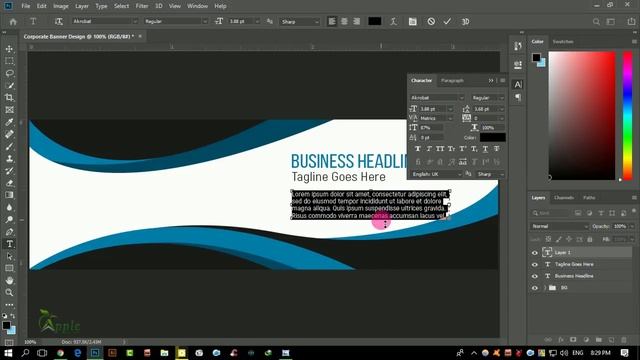
Task: Toggle Faux Italic in Character panel
Action: click(429, 149)
